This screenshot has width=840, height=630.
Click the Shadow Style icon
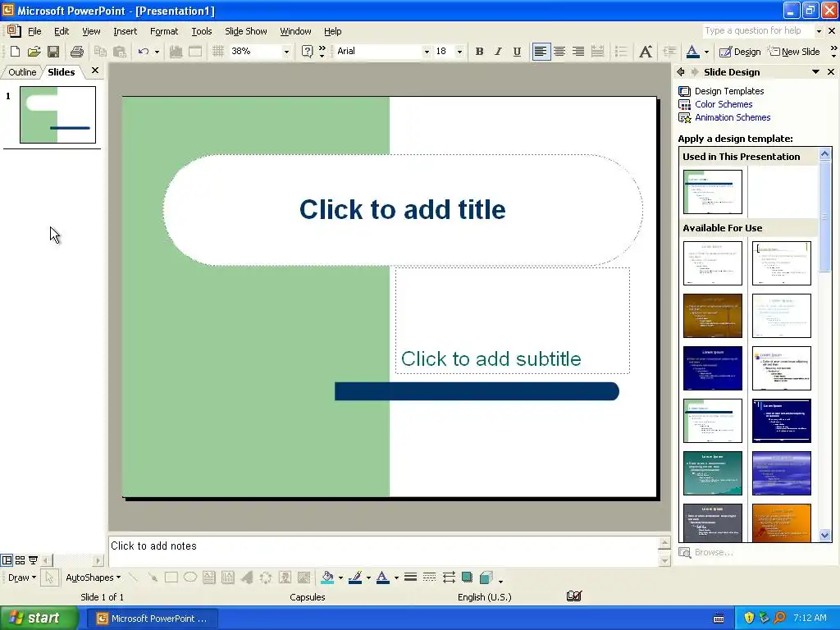click(467, 577)
